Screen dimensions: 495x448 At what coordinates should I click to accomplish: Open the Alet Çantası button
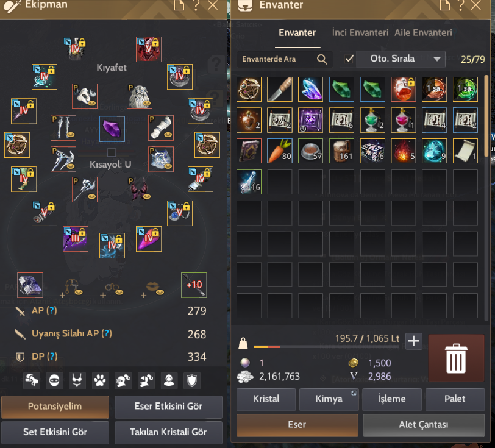pyautogui.click(x=424, y=425)
